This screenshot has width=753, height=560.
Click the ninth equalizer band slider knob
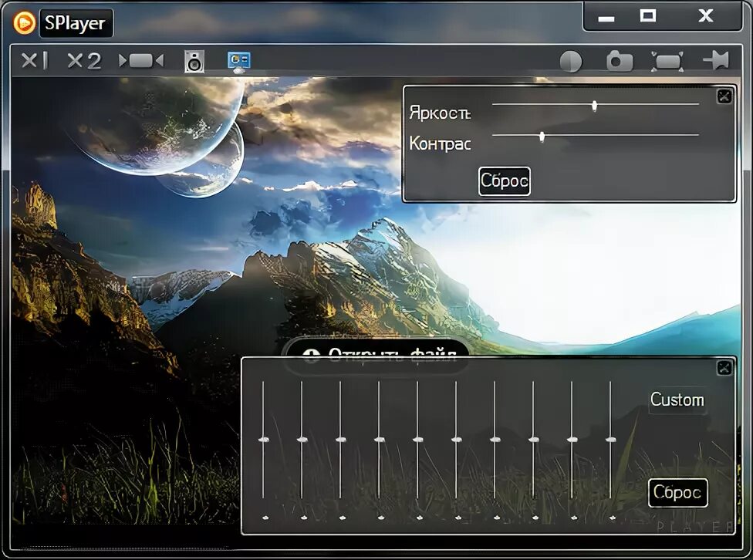click(572, 440)
